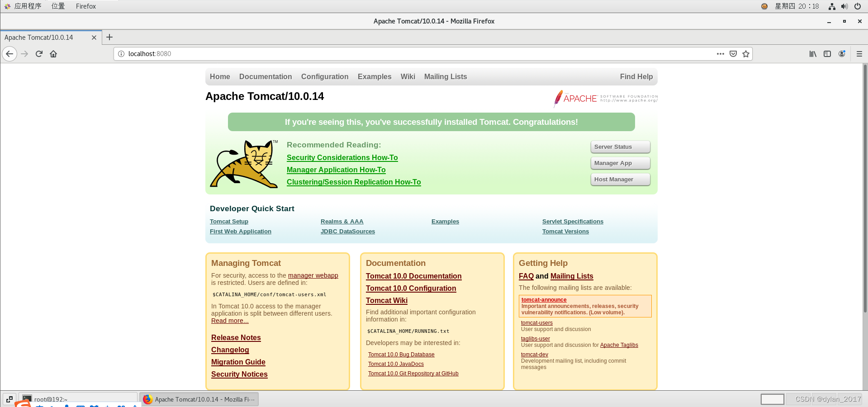Open Examples in Tomcat navigation bar

(375, 77)
